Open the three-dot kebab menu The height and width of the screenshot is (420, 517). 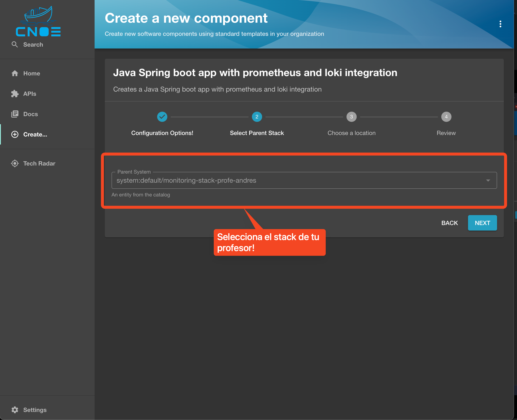500,24
